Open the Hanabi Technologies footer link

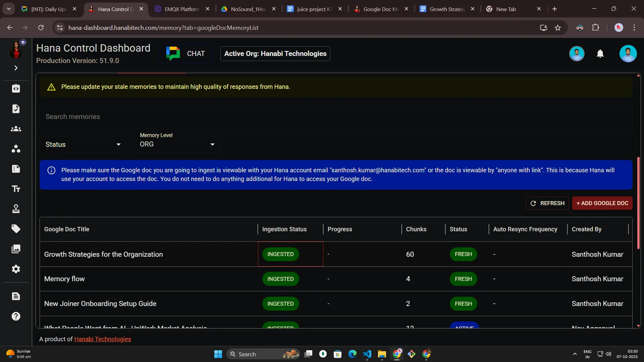coord(102,339)
